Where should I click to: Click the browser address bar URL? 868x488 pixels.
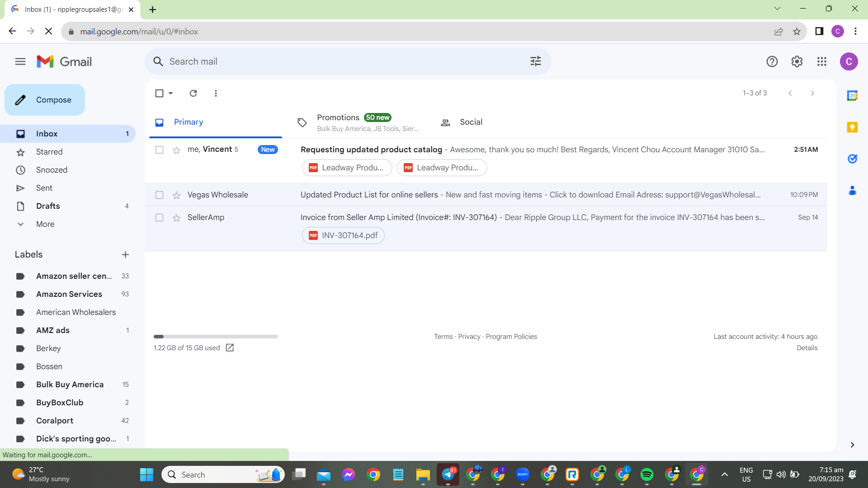coord(139,32)
